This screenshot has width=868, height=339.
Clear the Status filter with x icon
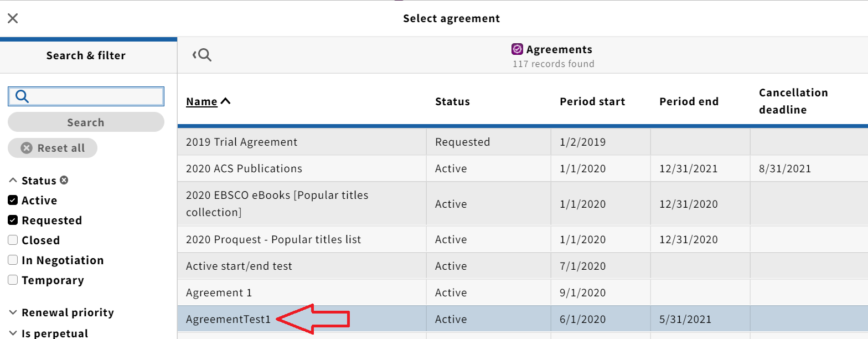tap(64, 181)
